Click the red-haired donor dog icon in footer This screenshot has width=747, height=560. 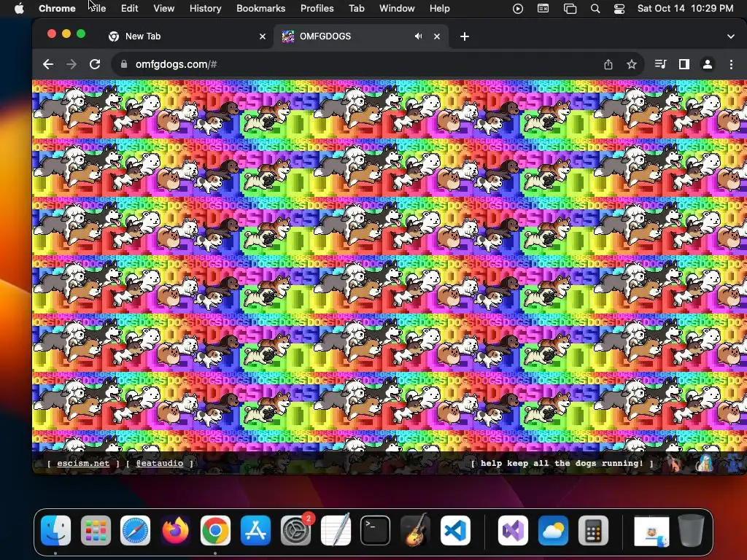(675, 463)
